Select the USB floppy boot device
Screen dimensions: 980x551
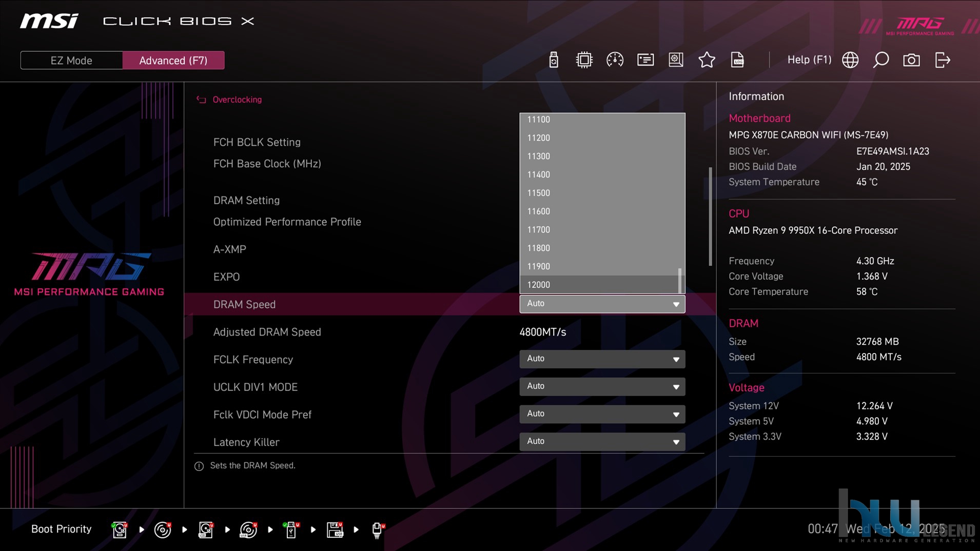pyautogui.click(x=335, y=529)
